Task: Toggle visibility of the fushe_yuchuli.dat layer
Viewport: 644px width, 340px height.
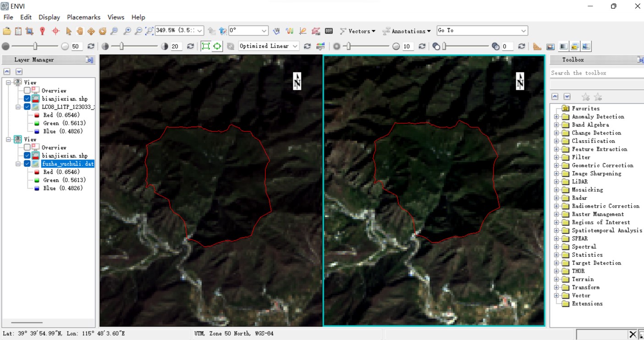Action: tap(27, 164)
